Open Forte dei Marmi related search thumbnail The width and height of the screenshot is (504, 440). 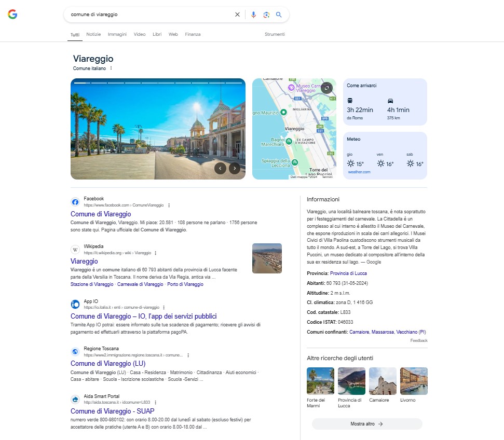click(320, 381)
